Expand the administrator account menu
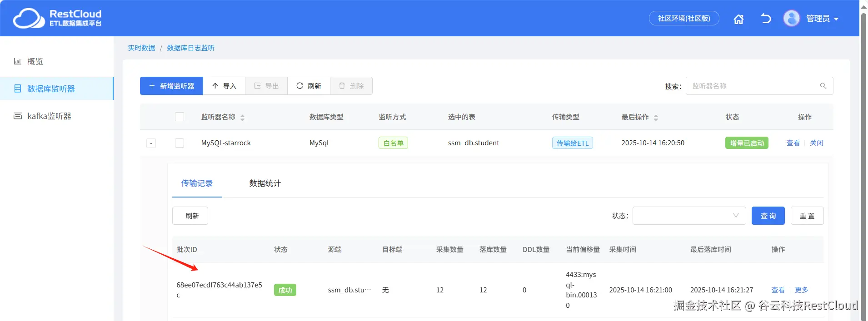 click(x=836, y=19)
